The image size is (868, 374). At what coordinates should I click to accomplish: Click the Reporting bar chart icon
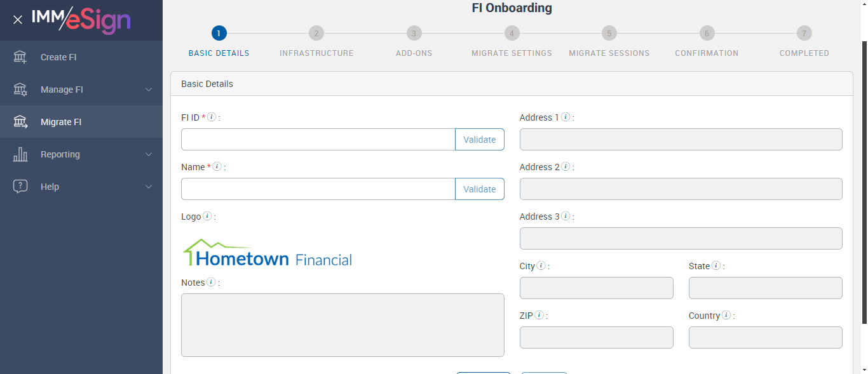click(x=20, y=154)
